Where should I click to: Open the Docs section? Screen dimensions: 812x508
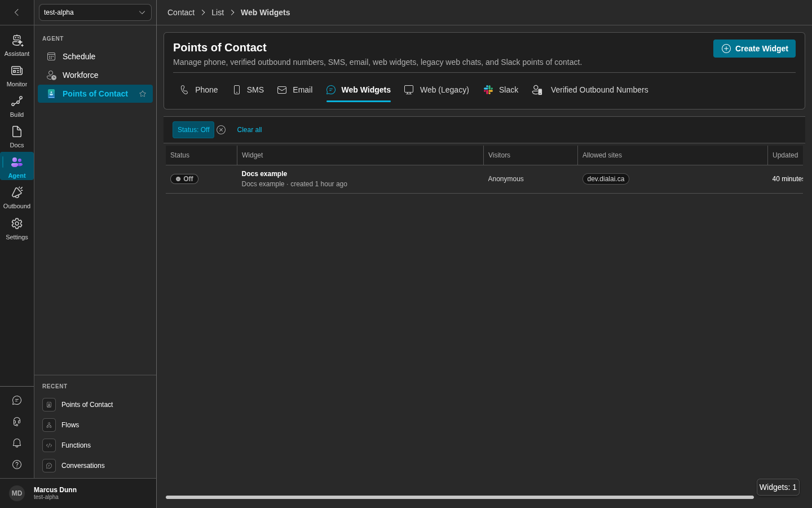[17, 137]
